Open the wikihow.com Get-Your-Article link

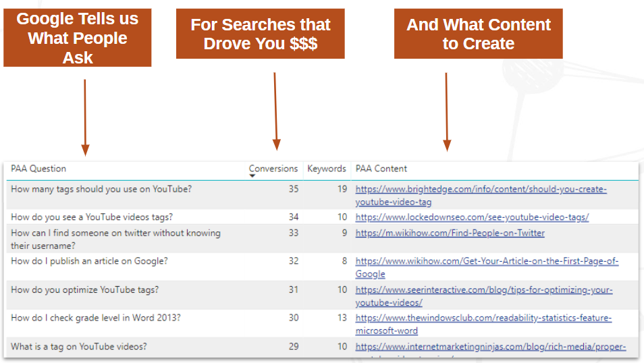487,261
